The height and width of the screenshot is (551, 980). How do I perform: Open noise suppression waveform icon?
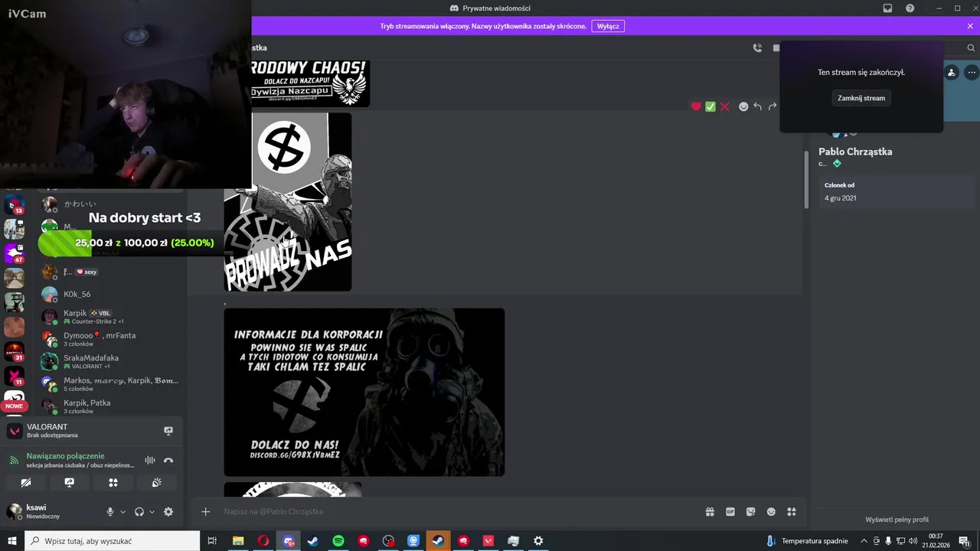150,460
